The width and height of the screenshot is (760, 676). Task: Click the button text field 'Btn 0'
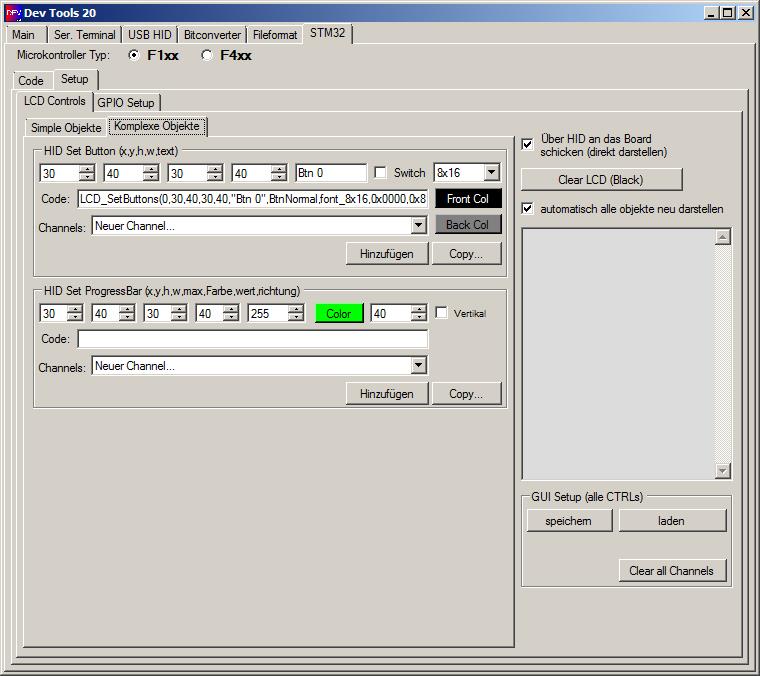coord(331,173)
